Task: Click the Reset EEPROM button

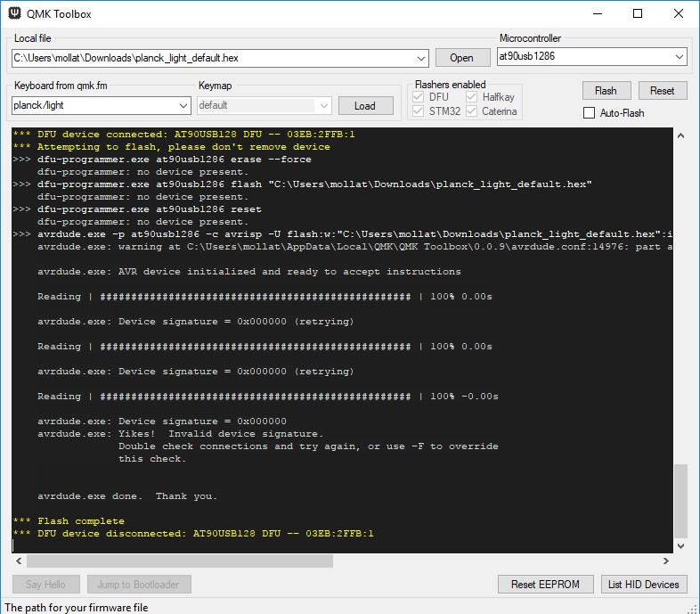Action: pyautogui.click(x=545, y=585)
